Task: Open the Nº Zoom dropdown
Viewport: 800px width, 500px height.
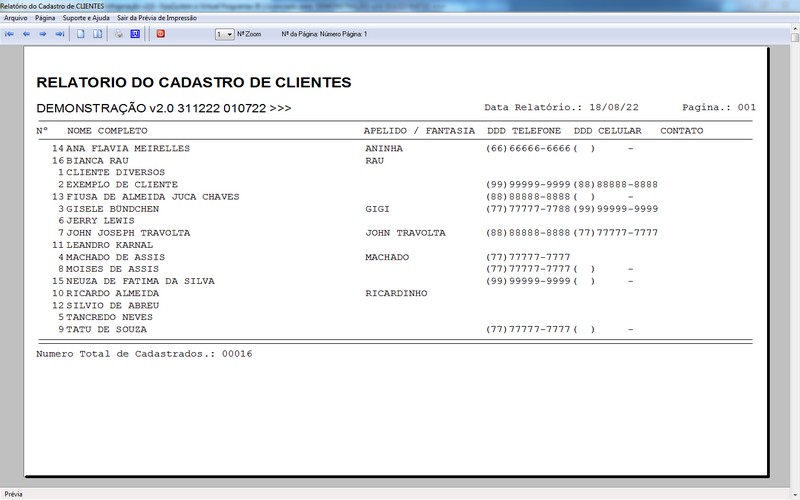Action: pos(224,34)
